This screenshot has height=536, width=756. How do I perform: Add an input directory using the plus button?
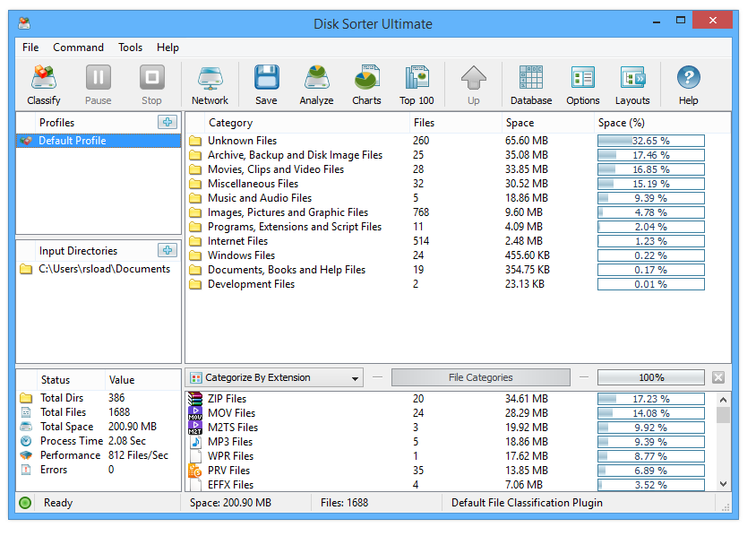pos(167,250)
